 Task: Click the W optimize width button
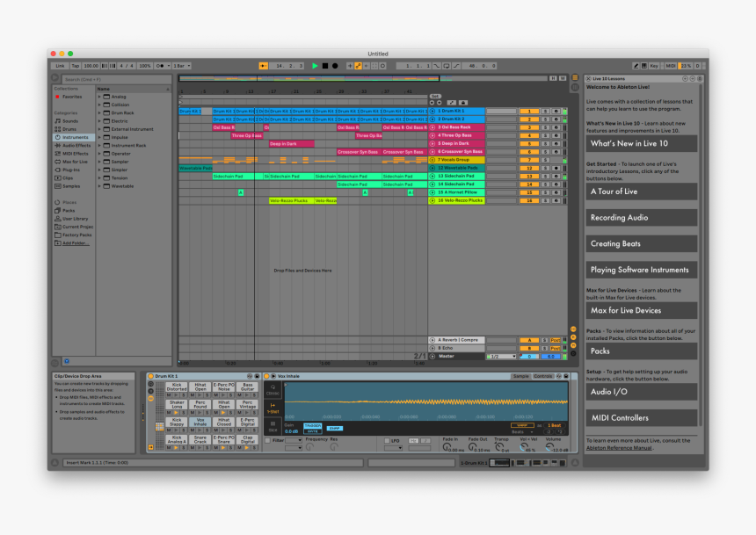coord(563,78)
